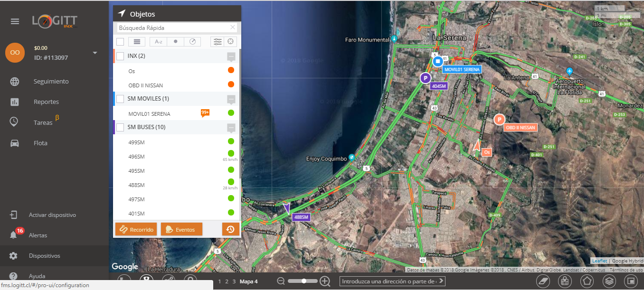Submit address search with arrow
The image size is (644, 290).
pos(441,281)
